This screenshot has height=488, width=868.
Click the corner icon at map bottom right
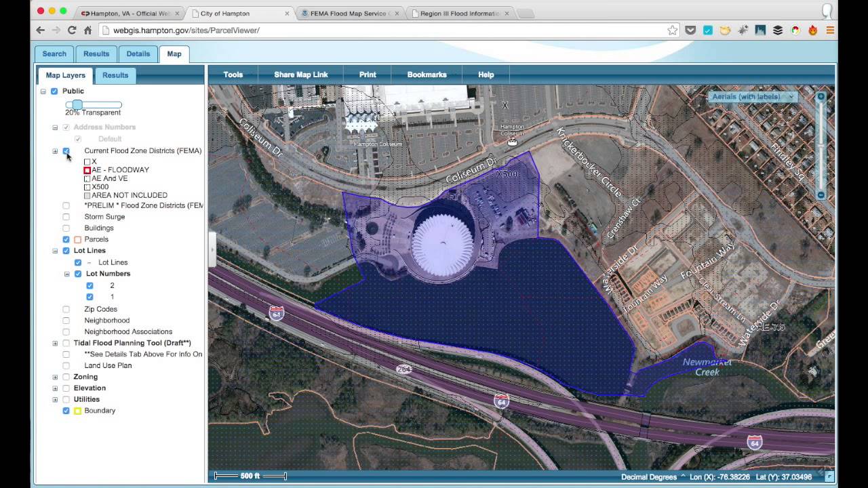coord(829,476)
